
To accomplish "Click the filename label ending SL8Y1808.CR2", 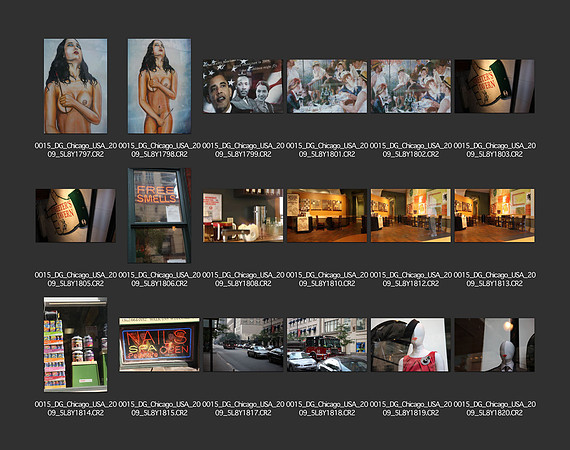I will [x=243, y=279].
